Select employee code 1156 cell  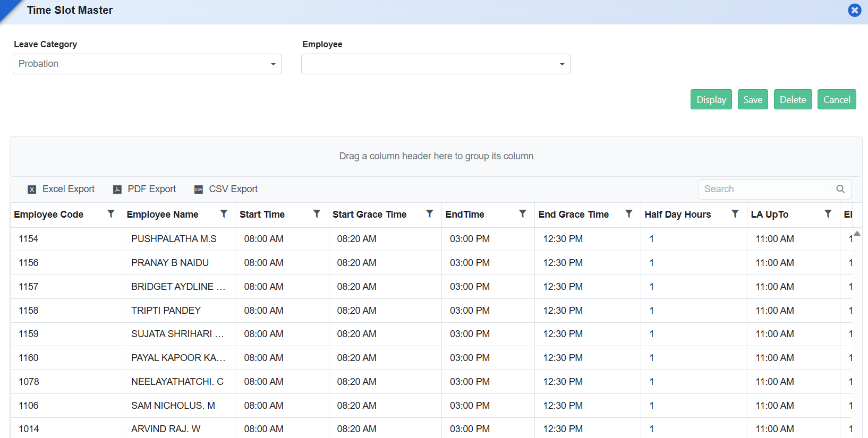tap(66, 263)
